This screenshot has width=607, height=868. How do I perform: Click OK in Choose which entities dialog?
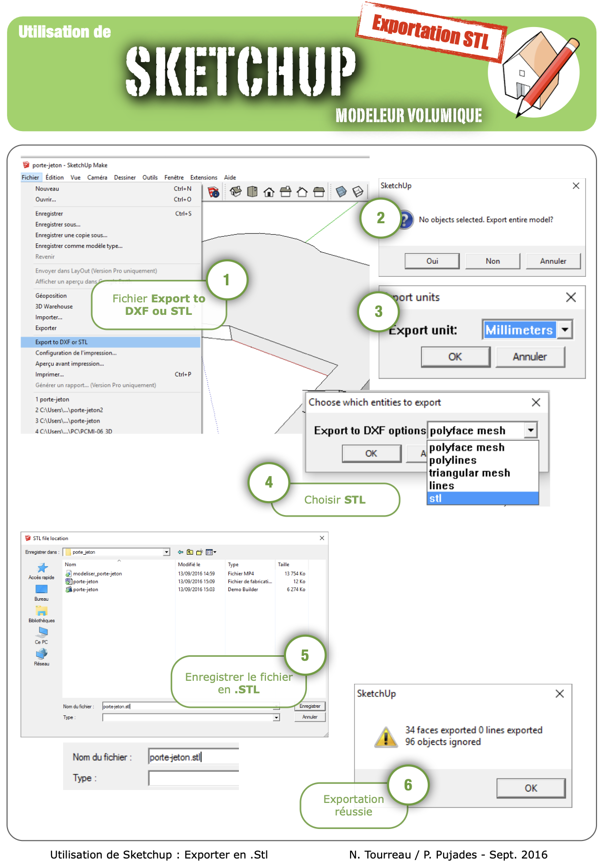(372, 454)
